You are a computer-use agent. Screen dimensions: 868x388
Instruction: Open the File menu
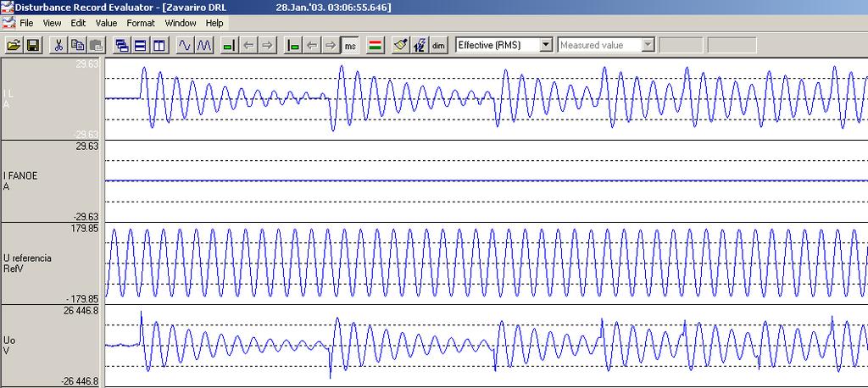[x=26, y=23]
